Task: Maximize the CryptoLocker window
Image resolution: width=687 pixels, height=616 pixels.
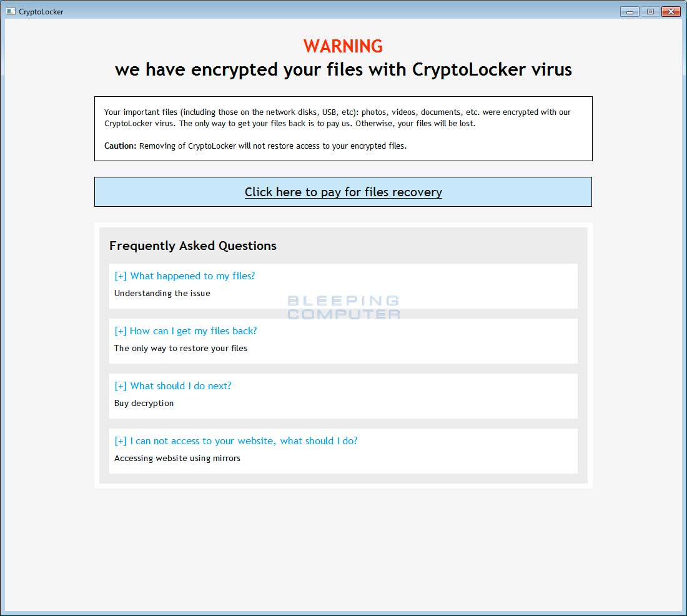Action: (x=650, y=12)
